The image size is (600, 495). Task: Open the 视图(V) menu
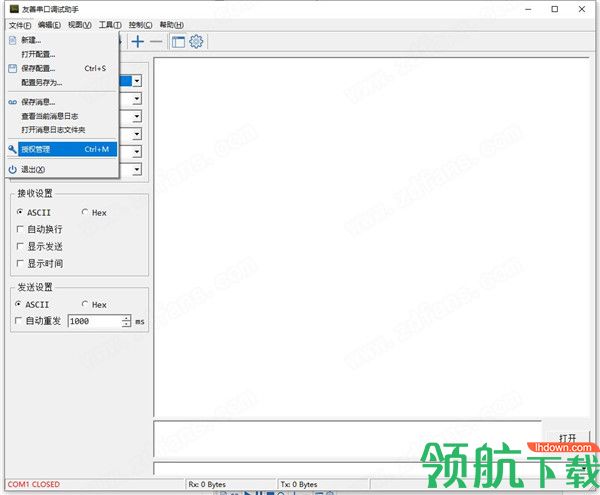[80, 25]
